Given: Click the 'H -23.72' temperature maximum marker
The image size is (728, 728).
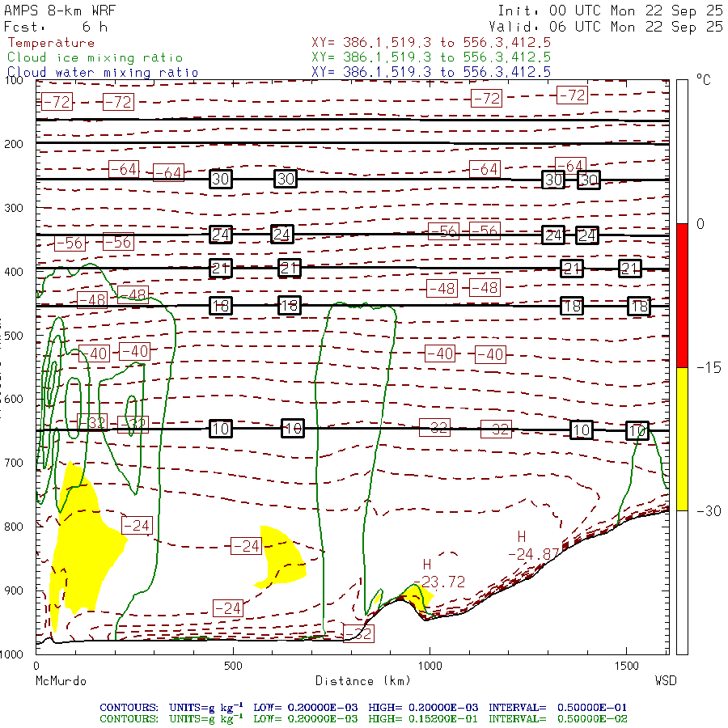Looking at the screenshot, I should 439,574.
